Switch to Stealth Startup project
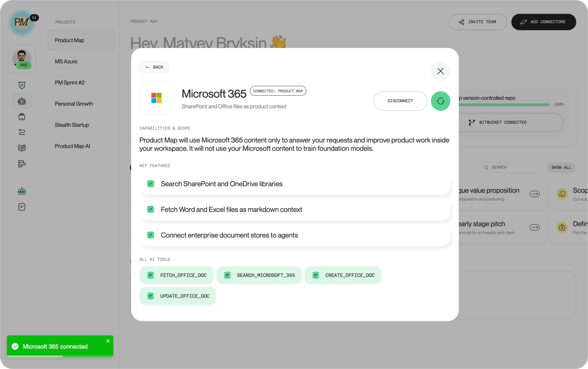The height and width of the screenshot is (369, 588). click(72, 125)
